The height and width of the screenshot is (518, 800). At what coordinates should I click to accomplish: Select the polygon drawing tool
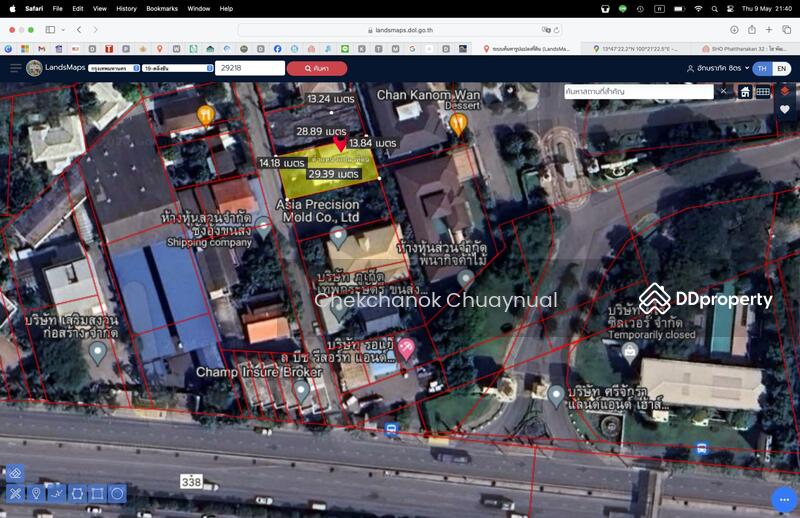[x=77, y=494]
